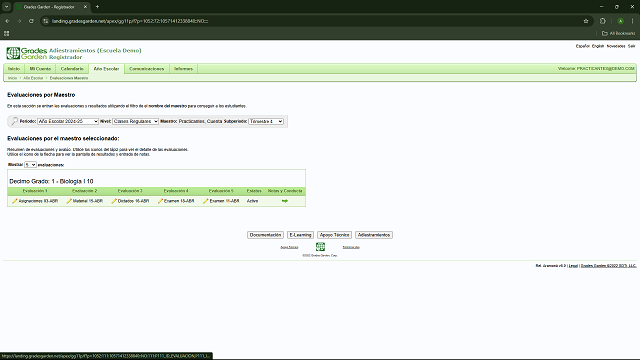Click the E-Learning button
Screen dimensions: 640x360
click(x=300, y=235)
